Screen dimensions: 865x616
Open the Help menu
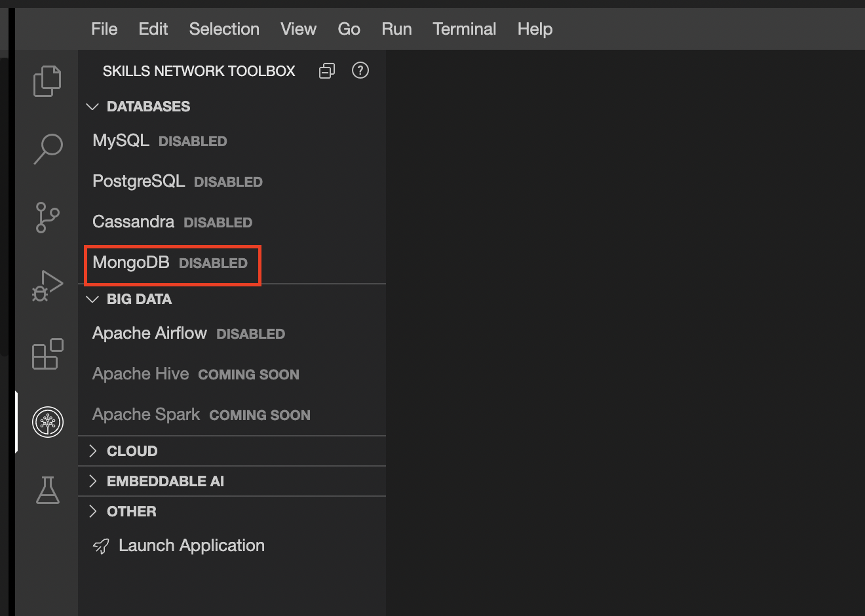(535, 29)
